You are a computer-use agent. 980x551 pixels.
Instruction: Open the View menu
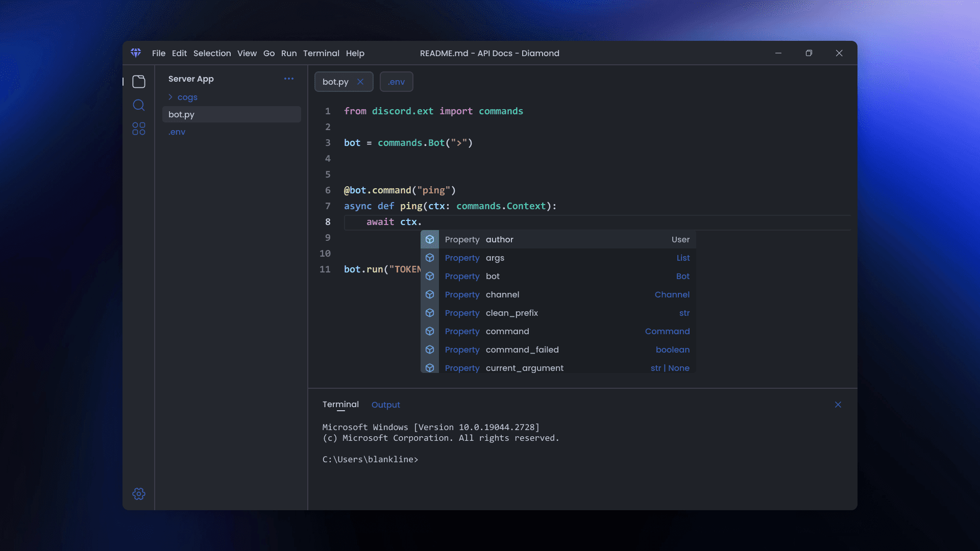247,53
